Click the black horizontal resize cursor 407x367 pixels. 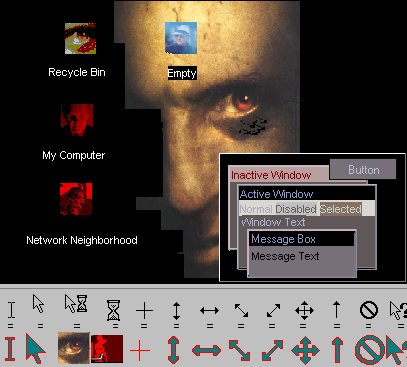[209, 310]
